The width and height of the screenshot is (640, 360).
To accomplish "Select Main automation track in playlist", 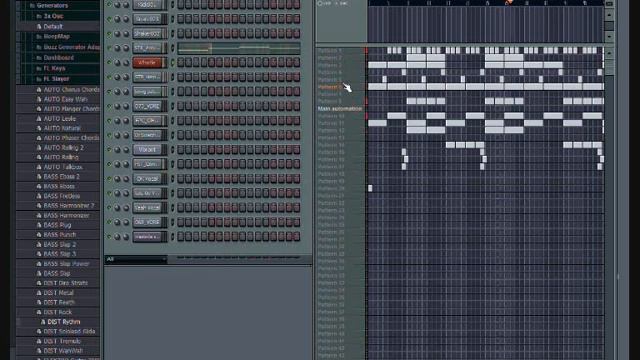I will click(x=340, y=109).
